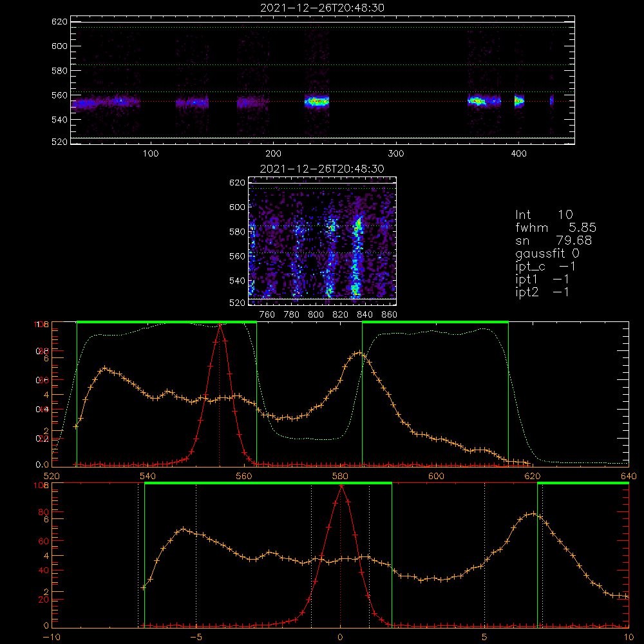Click x-axis label 400 on top plot
The width and height of the screenshot is (644, 644).
click(518, 154)
